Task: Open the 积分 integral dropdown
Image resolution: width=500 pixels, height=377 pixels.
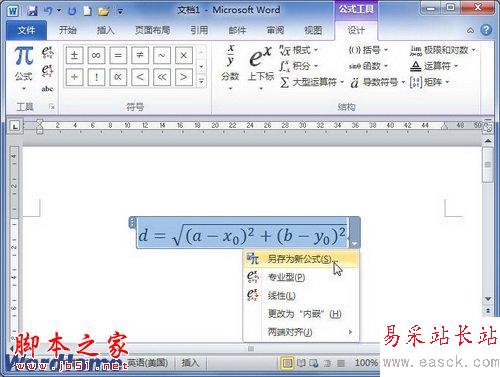Action: [299, 66]
